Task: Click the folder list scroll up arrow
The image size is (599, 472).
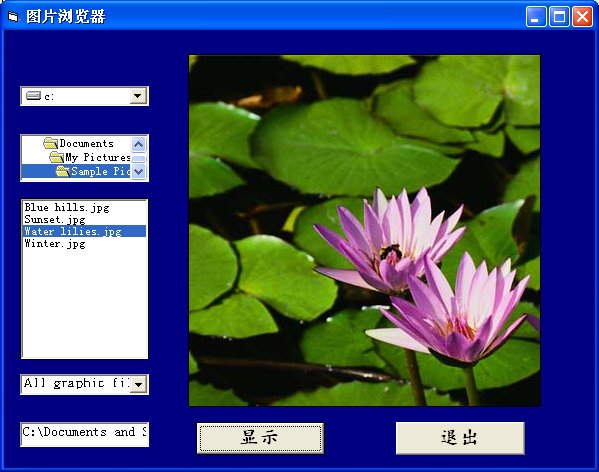Action: pyautogui.click(x=138, y=144)
